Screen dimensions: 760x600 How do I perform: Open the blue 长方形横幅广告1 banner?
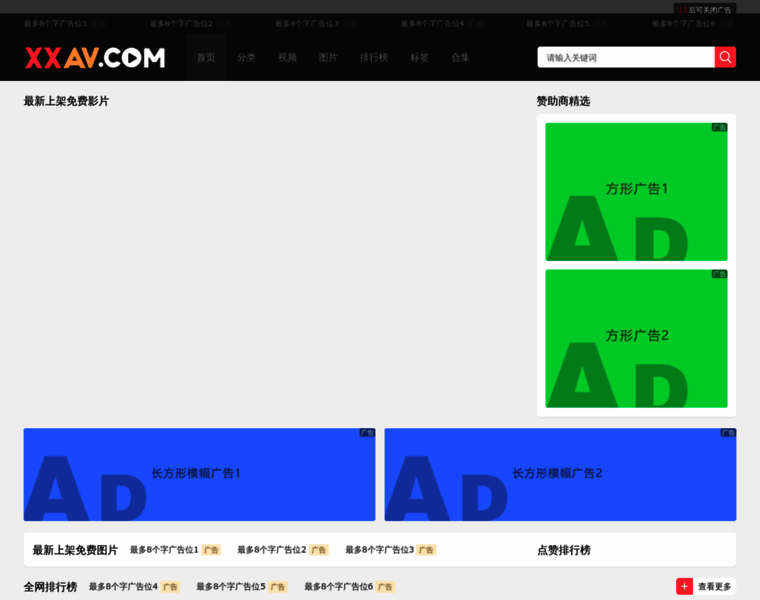click(199, 474)
